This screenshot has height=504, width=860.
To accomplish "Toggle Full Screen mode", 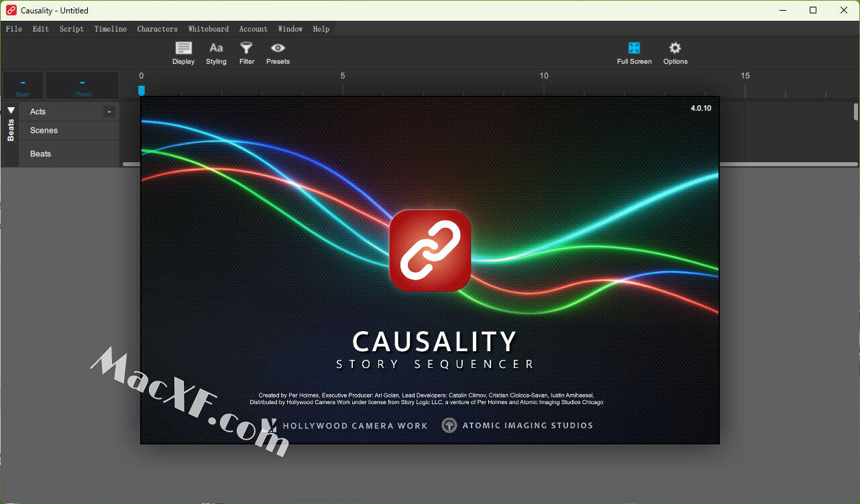I will 634,53.
